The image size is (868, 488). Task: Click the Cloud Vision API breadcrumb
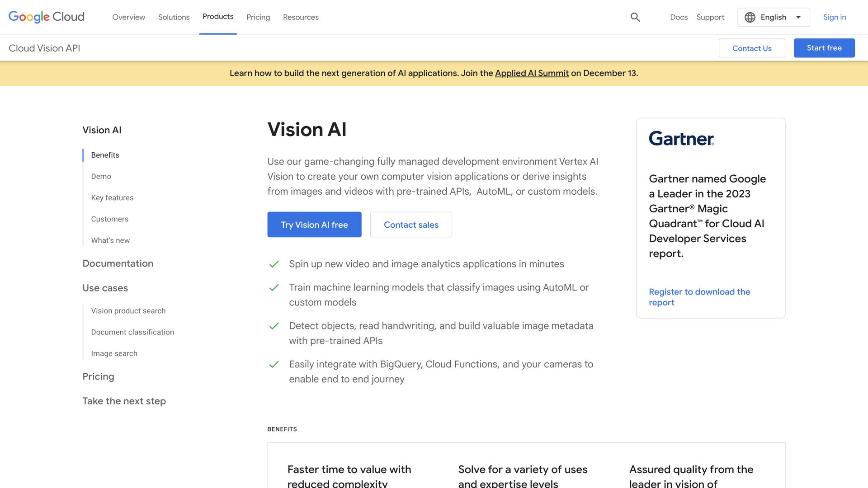(x=44, y=48)
